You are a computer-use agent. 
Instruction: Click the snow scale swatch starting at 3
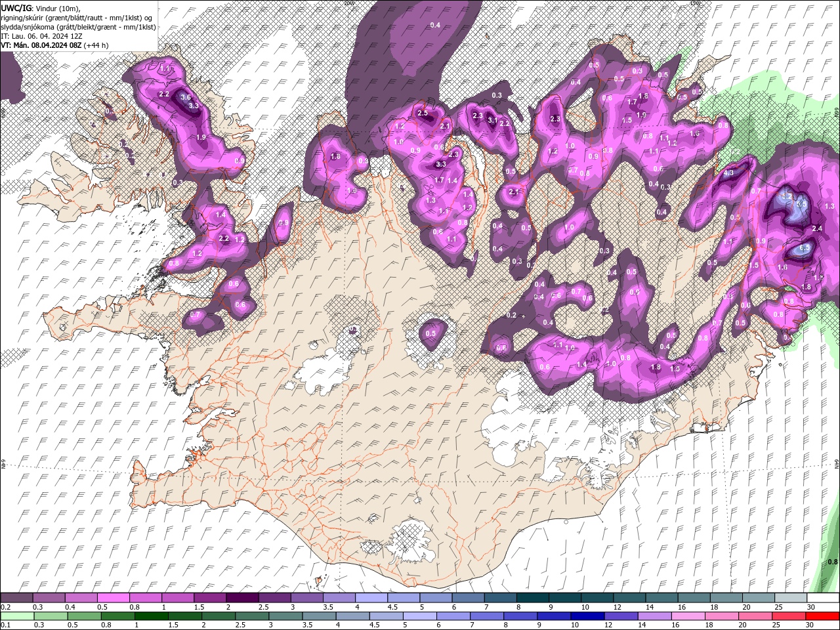click(306, 598)
